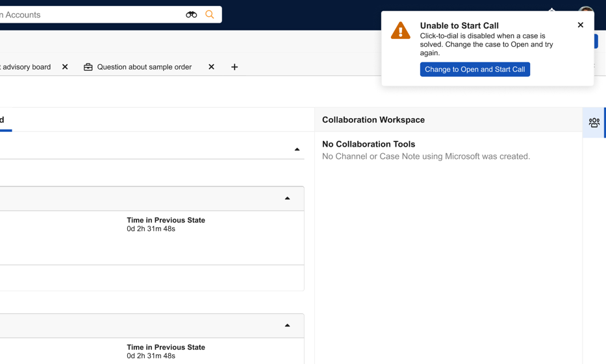Click briefcase icon on the sample order tab

pyautogui.click(x=88, y=67)
